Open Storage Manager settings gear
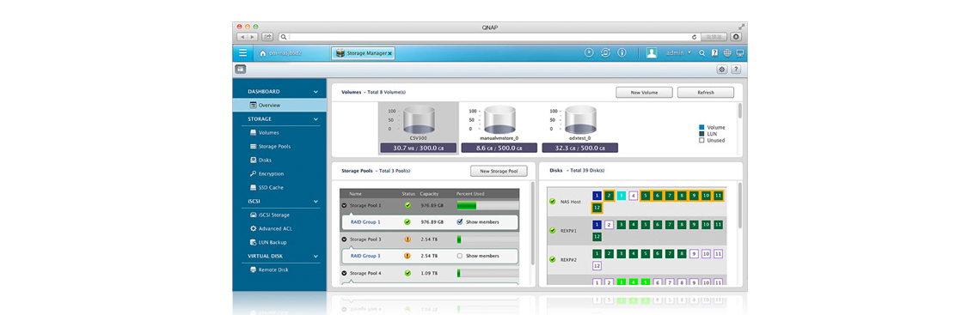Screen dimensions: 980x315 click(722, 70)
